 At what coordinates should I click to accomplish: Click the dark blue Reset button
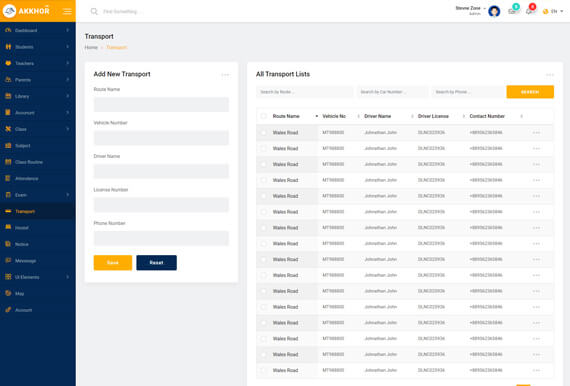156,262
